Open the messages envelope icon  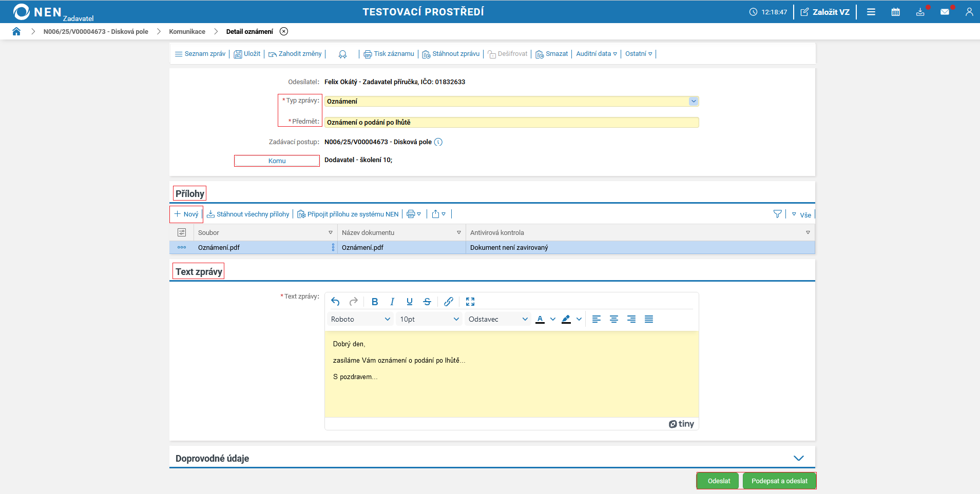point(945,12)
